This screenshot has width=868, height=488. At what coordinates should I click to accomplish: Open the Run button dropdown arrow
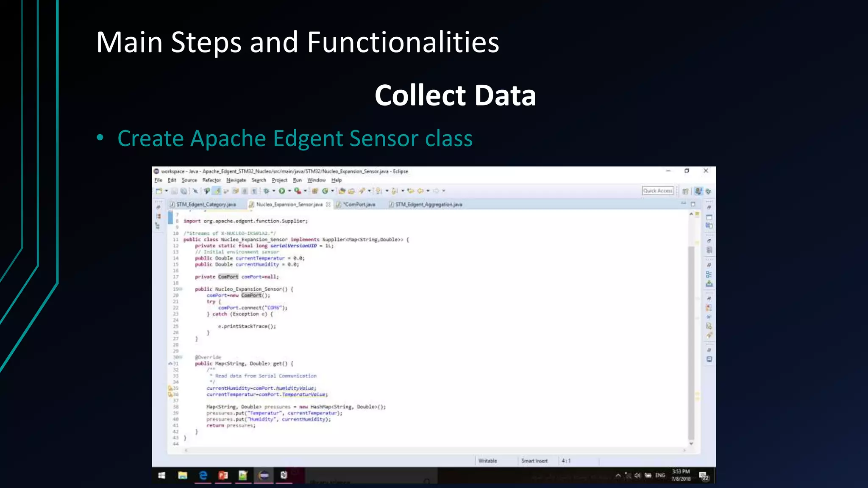(289, 191)
